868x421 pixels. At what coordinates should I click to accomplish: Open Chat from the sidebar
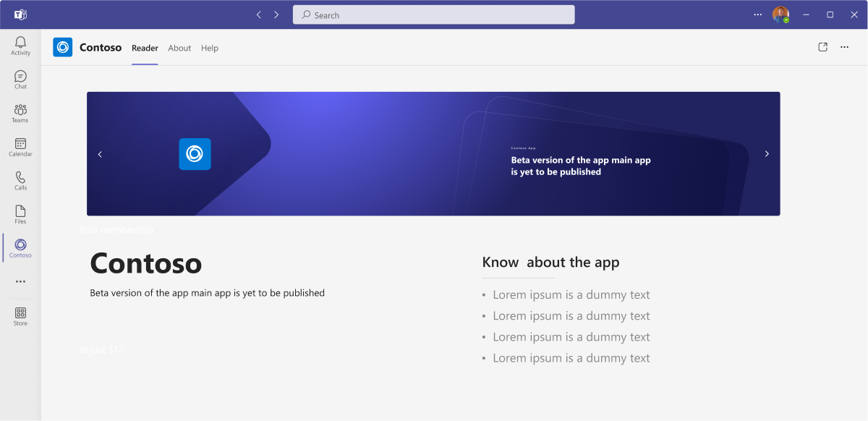20,80
